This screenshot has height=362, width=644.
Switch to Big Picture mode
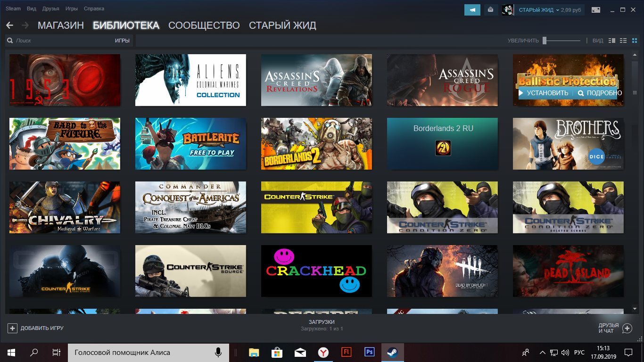point(596,9)
